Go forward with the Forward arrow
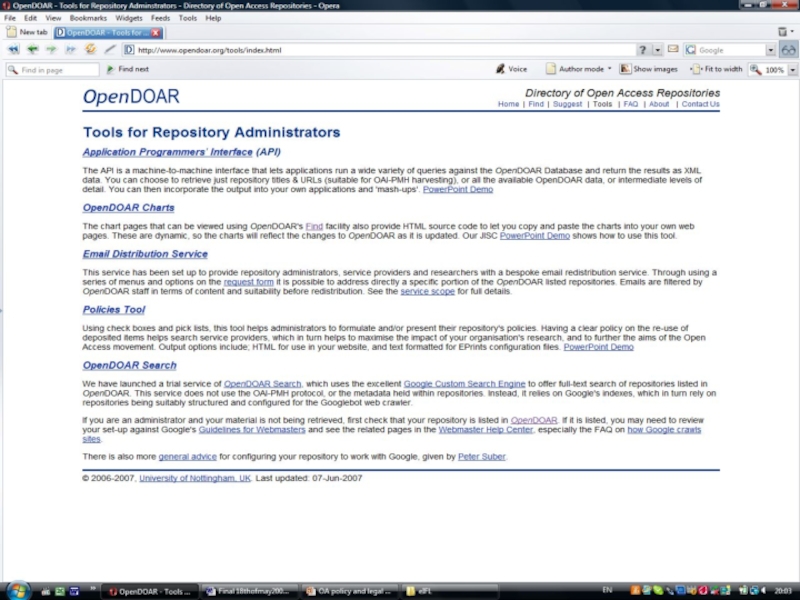The image size is (800, 600). 52,49
